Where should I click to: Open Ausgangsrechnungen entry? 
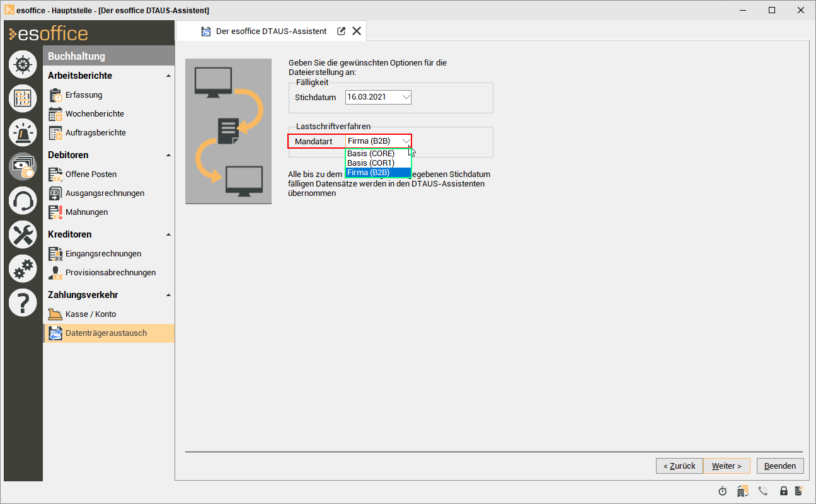coord(105,193)
